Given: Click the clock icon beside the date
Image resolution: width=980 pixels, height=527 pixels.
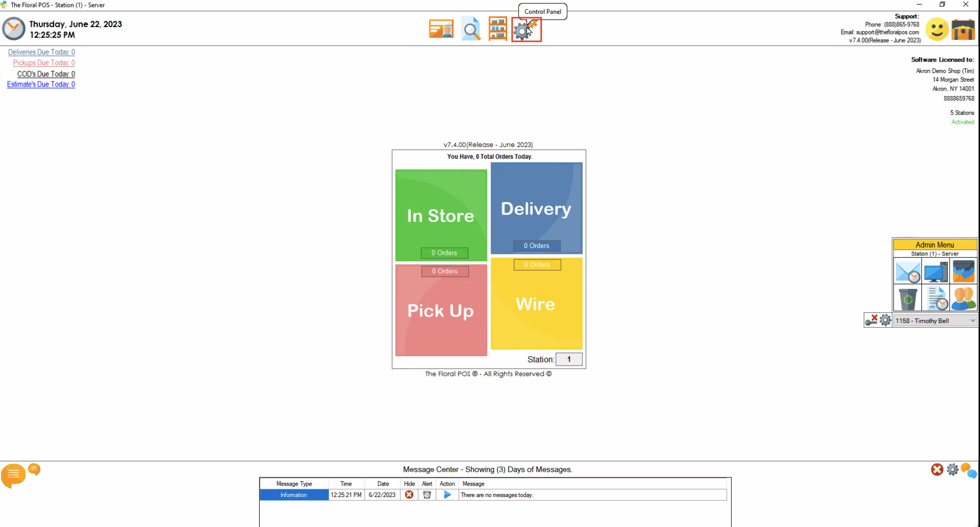Looking at the screenshot, I should point(14,29).
